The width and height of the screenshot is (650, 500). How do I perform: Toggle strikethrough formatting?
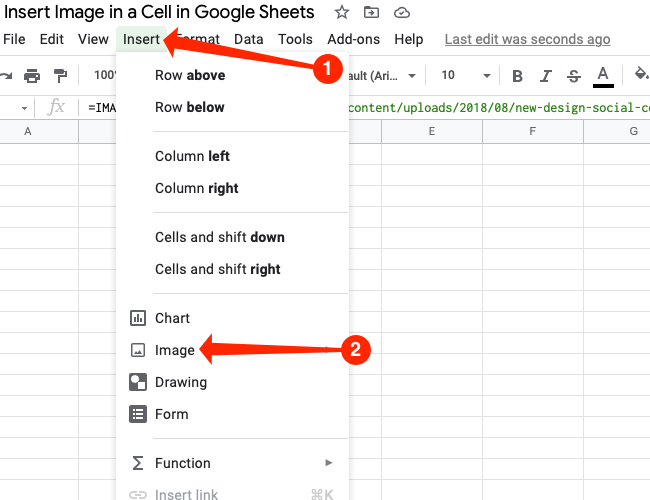tap(573, 76)
